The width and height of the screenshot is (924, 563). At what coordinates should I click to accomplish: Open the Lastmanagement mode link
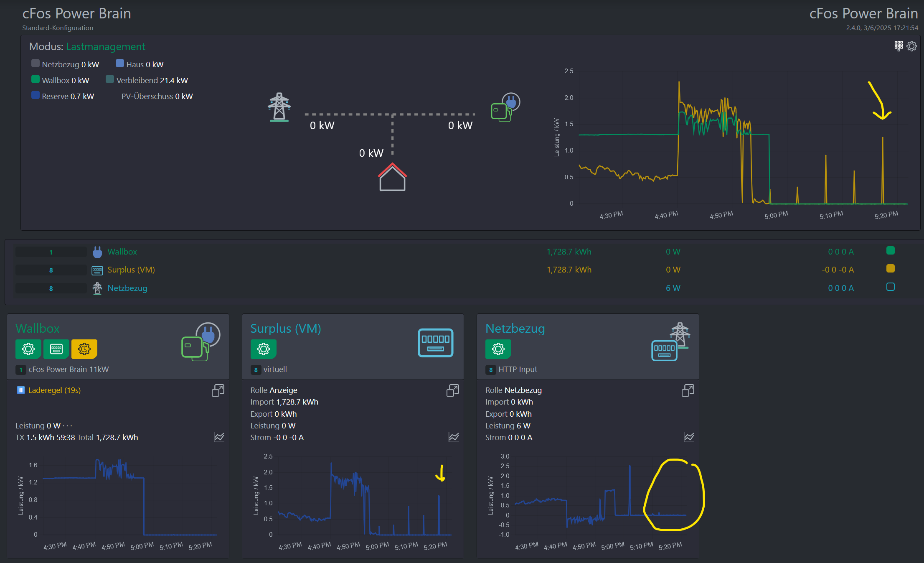click(106, 46)
